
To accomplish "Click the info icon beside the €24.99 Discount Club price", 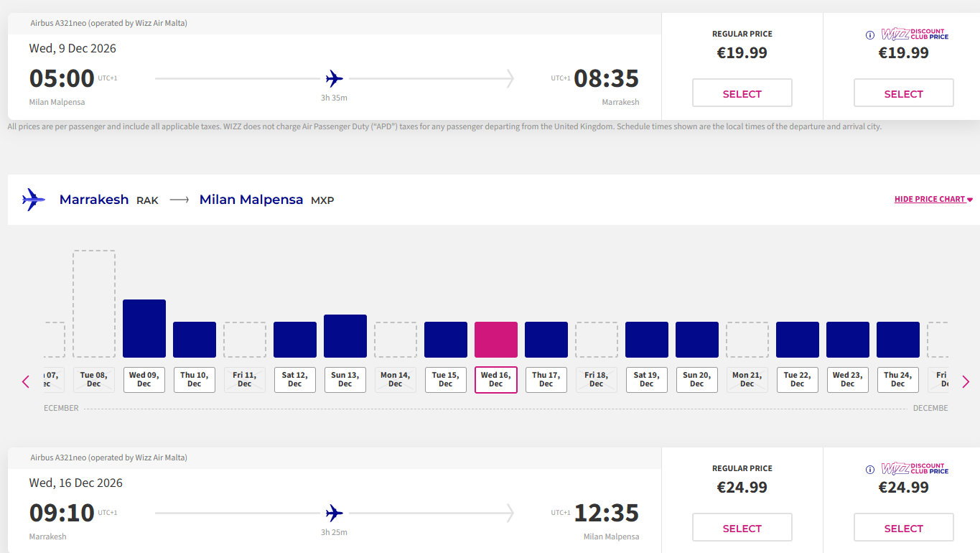I will [869, 470].
